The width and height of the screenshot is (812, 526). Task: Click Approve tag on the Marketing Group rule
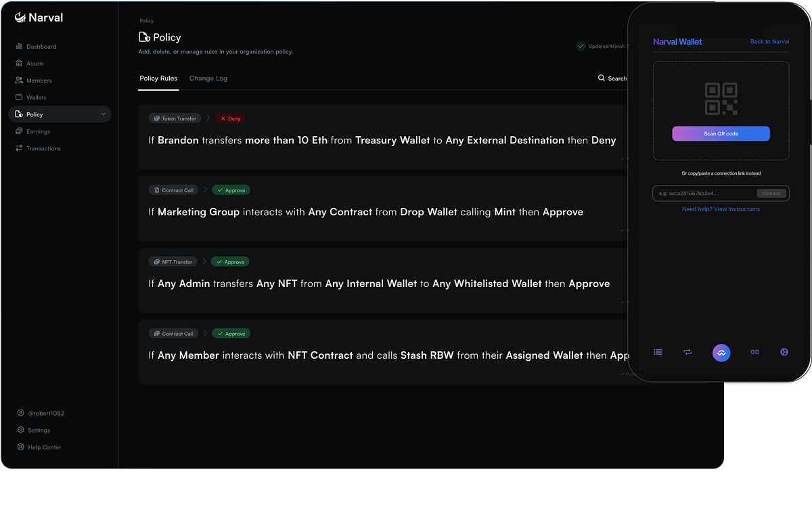pyautogui.click(x=231, y=190)
